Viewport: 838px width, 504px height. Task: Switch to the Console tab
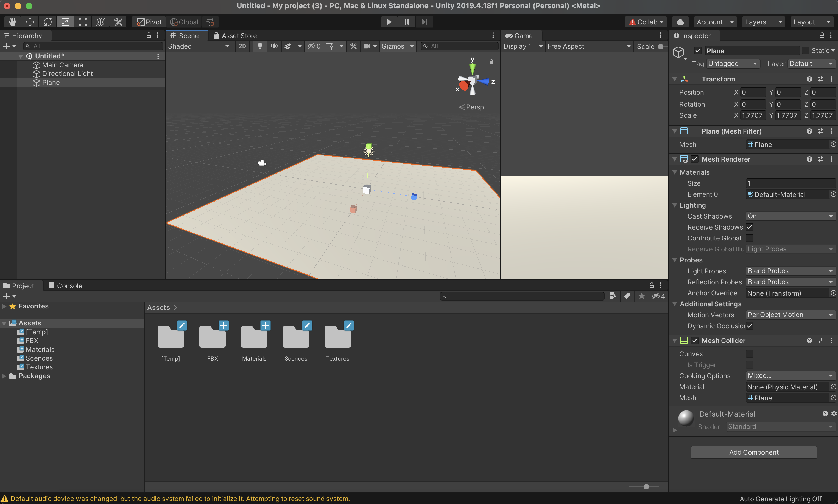[65, 286]
